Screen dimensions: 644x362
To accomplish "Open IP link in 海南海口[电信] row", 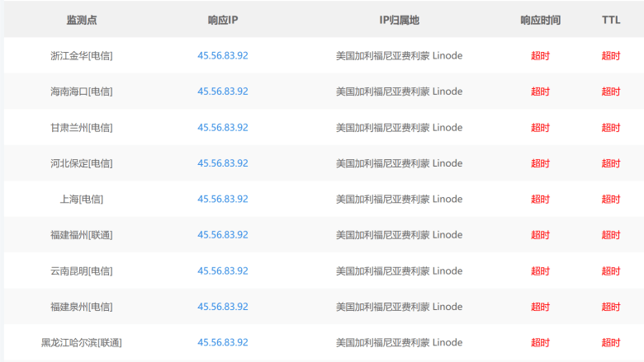I will (223, 91).
